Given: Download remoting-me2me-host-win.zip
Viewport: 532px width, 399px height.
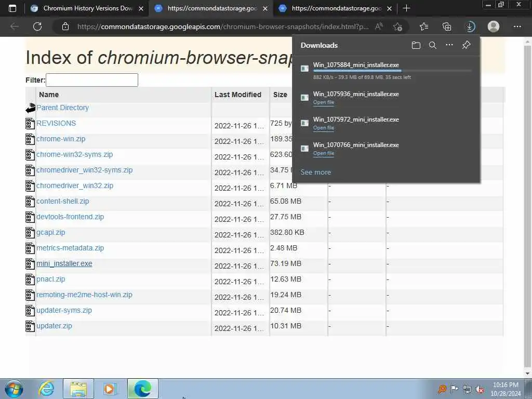Looking at the screenshot, I should click(x=84, y=295).
